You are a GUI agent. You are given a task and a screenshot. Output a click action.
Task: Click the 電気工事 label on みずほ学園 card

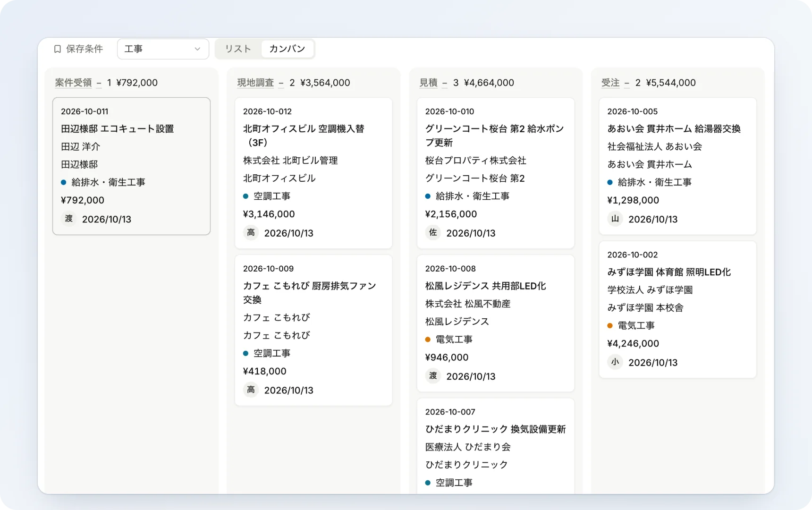click(636, 326)
